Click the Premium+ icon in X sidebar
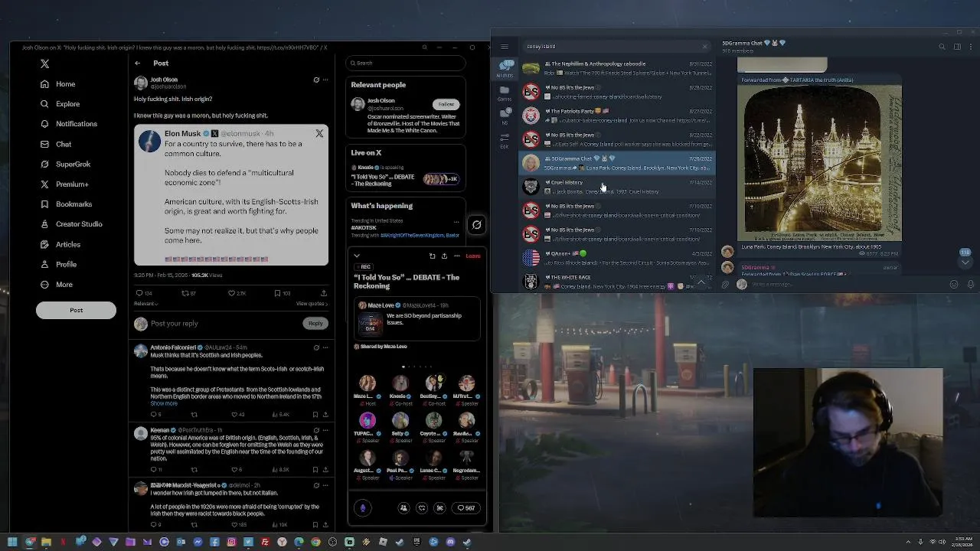The image size is (980, 551). tap(44, 184)
